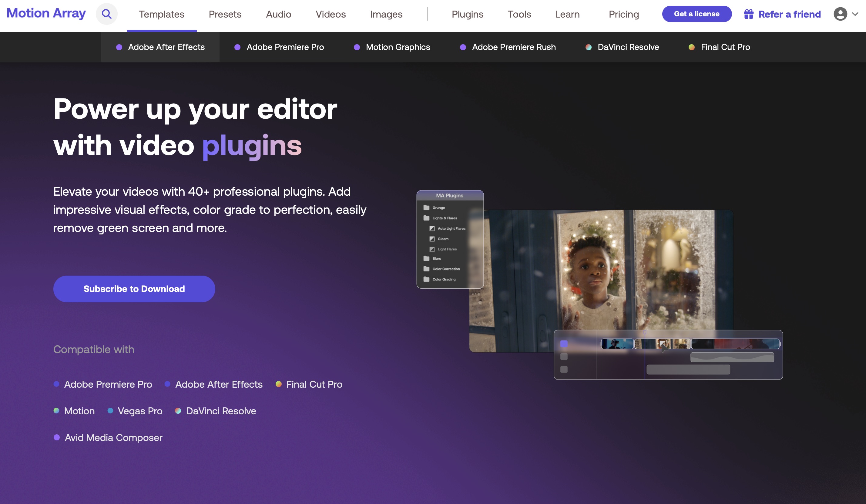Click the timeline playhead marker
The height and width of the screenshot is (504, 866).
click(645, 332)
